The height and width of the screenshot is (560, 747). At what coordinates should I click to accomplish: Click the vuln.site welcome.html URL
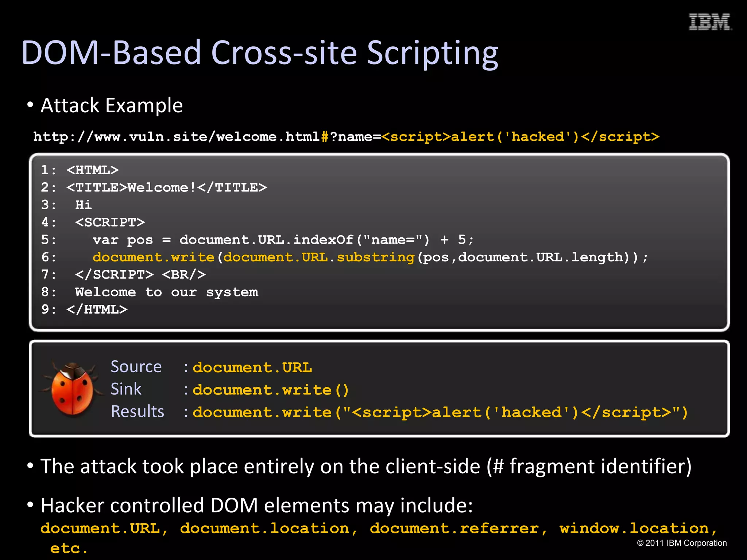click(x=346, y=137)
